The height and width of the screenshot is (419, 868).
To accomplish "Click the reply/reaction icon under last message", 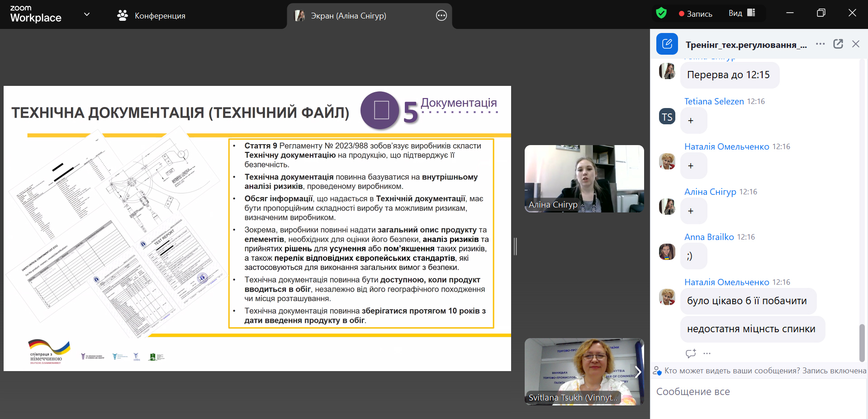I will pyautogui.click(x=691, y=353).
